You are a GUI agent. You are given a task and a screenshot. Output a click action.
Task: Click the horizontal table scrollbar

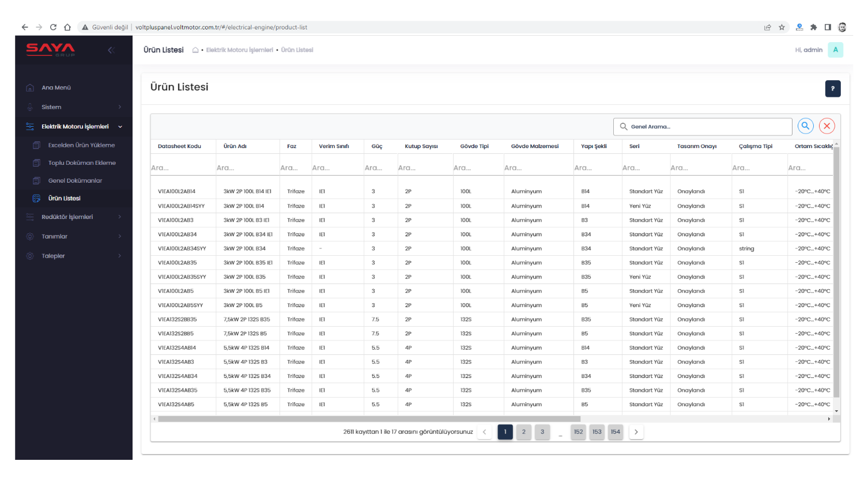point(369,419)
